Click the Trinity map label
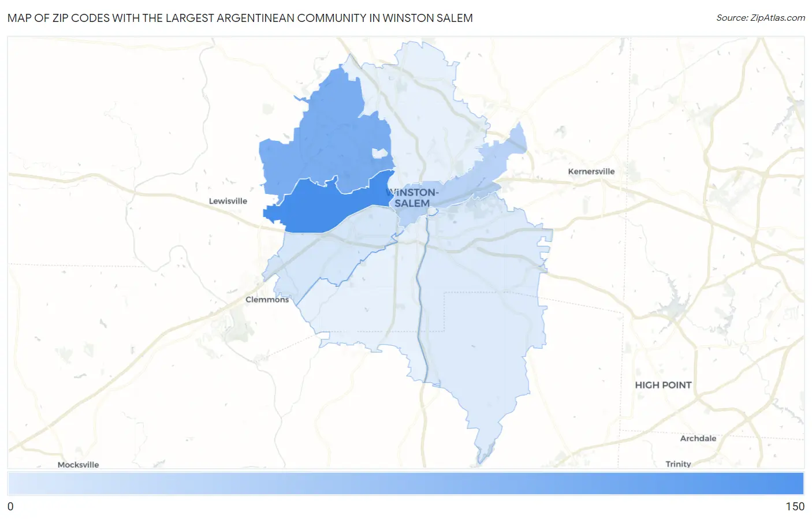 pyautogui.click(x=678, y=464)
